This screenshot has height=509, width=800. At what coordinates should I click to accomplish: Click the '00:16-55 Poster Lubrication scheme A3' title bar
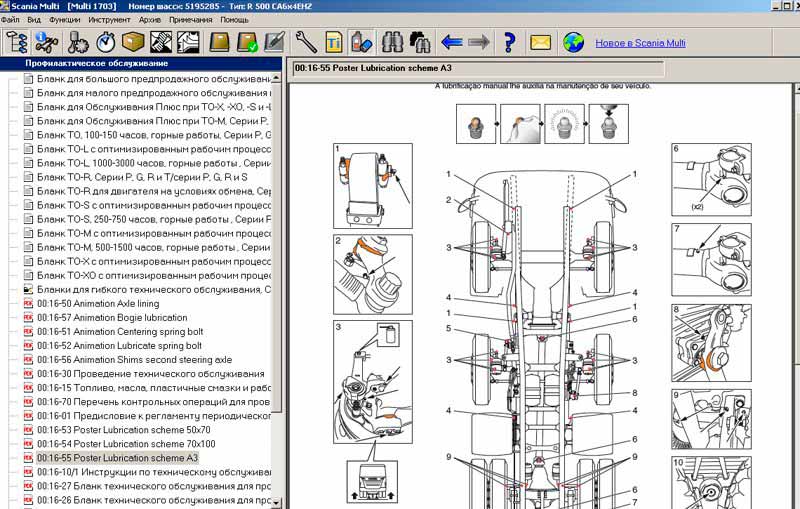coord(478,68)
